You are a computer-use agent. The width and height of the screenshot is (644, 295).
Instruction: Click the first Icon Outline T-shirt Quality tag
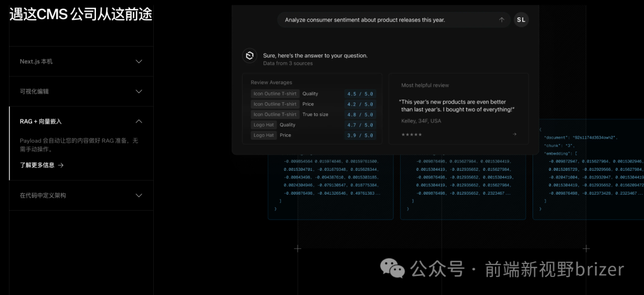click(x=275, y=93)
